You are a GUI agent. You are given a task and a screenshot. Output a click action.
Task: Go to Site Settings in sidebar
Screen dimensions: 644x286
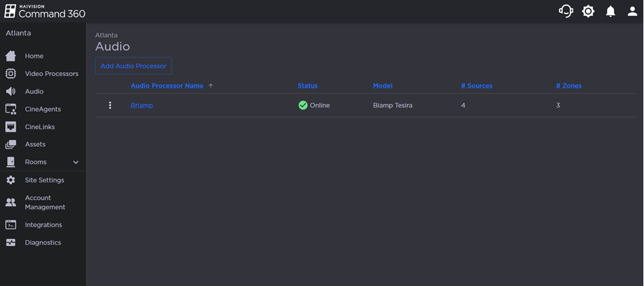click(44, 180)
